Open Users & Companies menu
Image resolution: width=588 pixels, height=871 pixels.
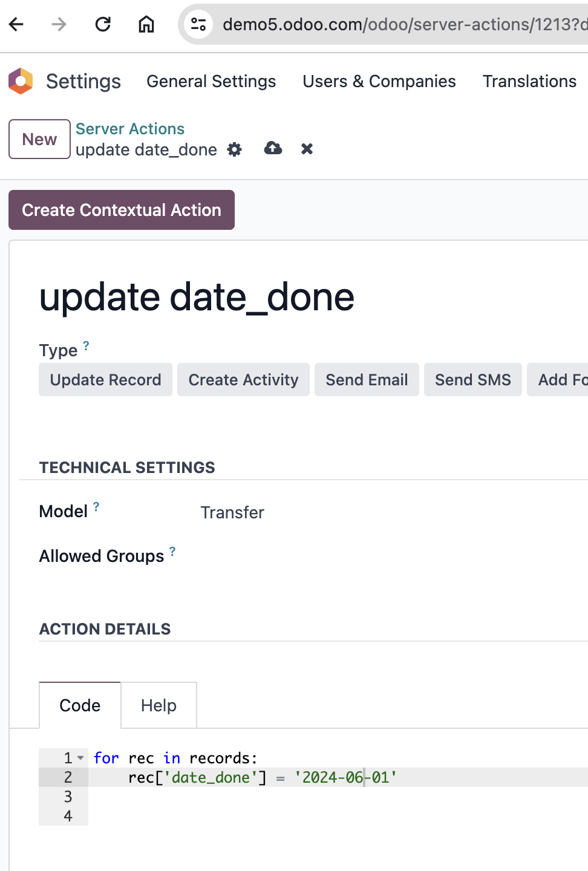tap(379, 82)
